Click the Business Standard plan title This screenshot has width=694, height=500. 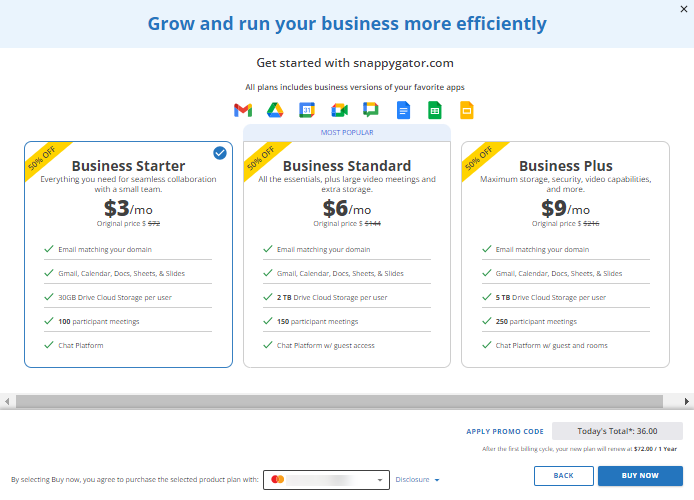[x=347, y=166]
